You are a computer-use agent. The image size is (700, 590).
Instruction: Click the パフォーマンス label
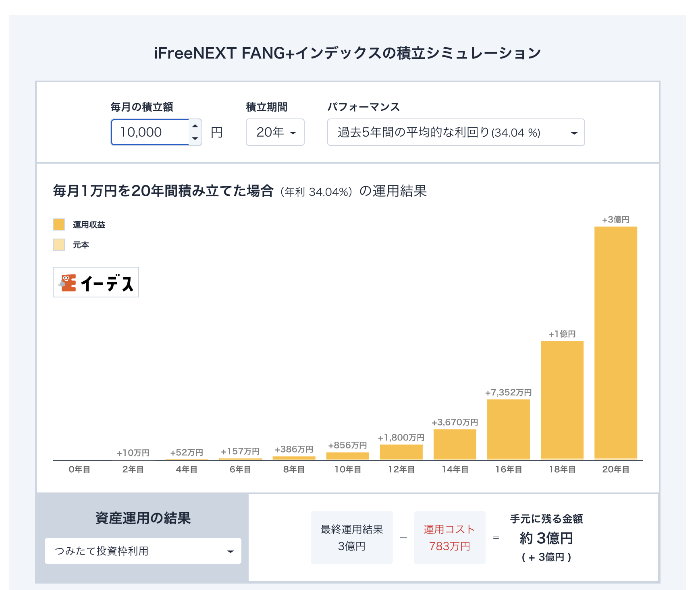[x=364, y=107]
